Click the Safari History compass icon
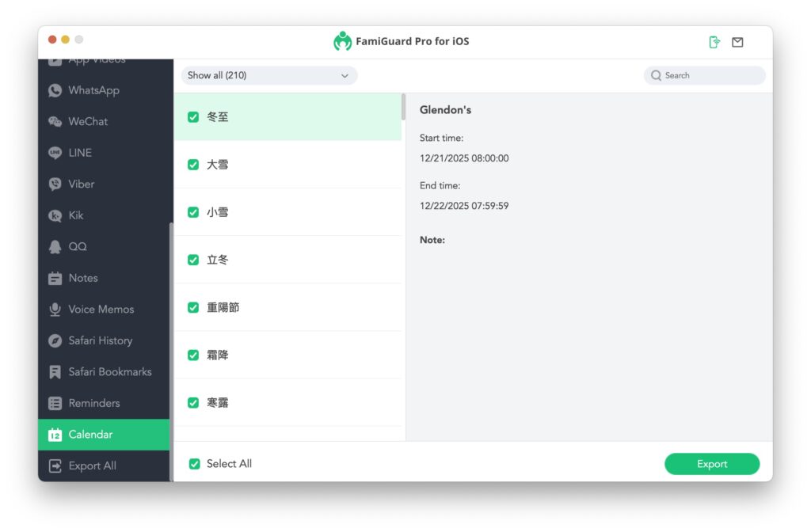This screenshot has height=532, width=811. tap(55, 340)
